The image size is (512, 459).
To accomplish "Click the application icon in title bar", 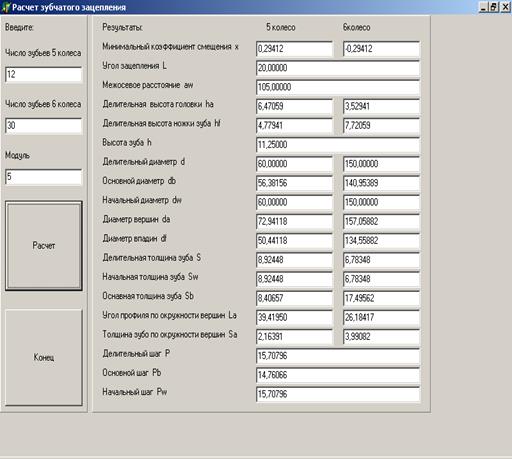I will point(6,7).
